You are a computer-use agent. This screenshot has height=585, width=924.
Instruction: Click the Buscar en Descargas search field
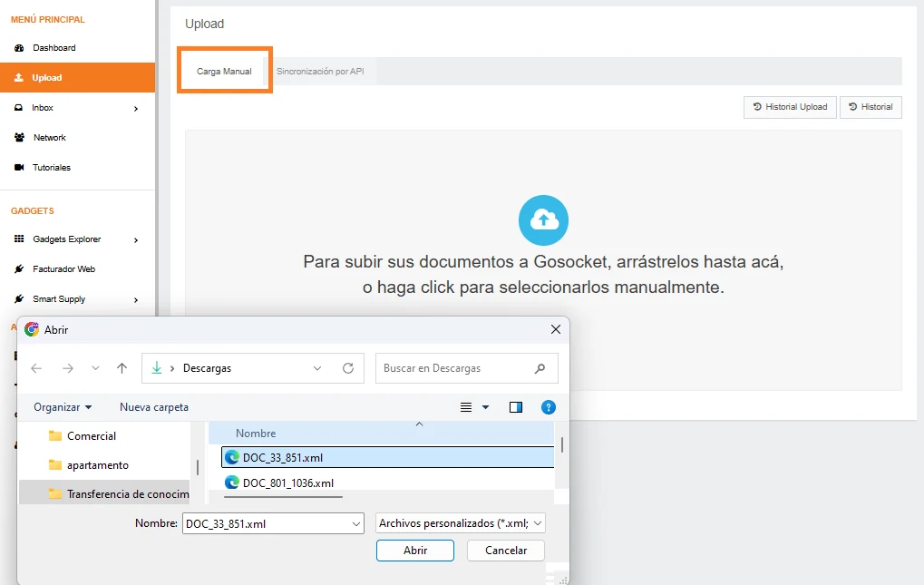tap(467, 368)
